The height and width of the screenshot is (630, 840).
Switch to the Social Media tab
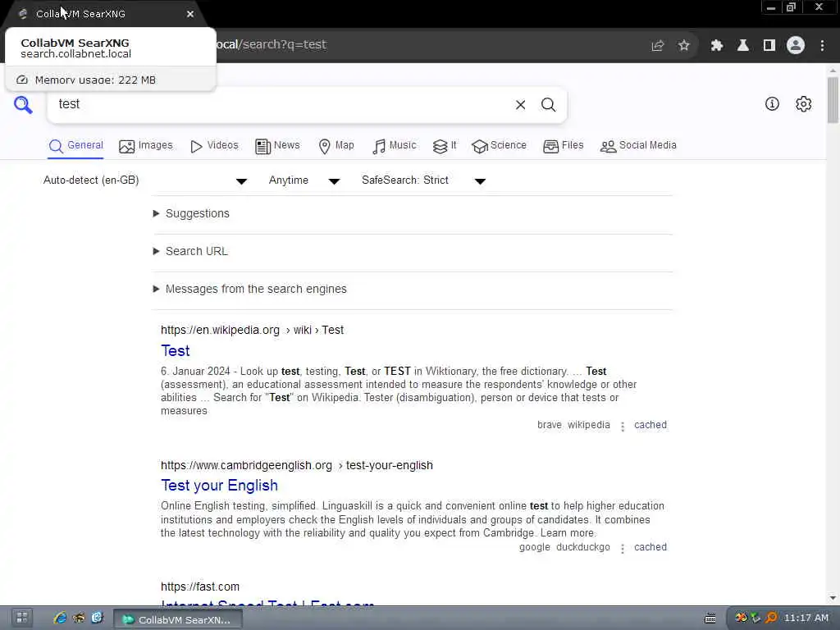(x=638, y=146)
